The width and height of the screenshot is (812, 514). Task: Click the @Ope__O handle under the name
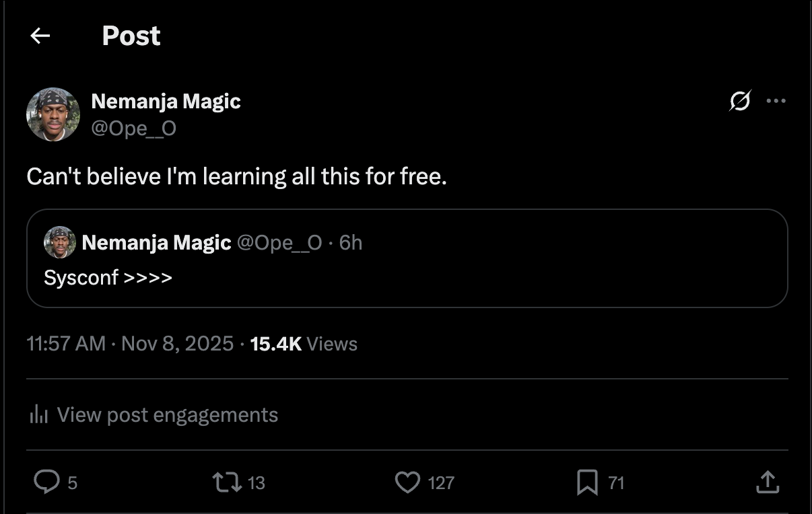[134, 128]
